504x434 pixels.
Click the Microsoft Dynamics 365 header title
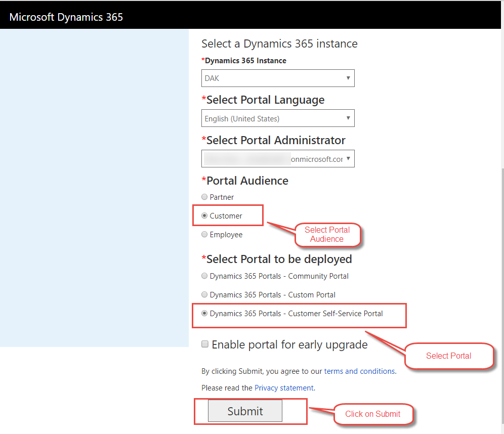pos(66,17)
